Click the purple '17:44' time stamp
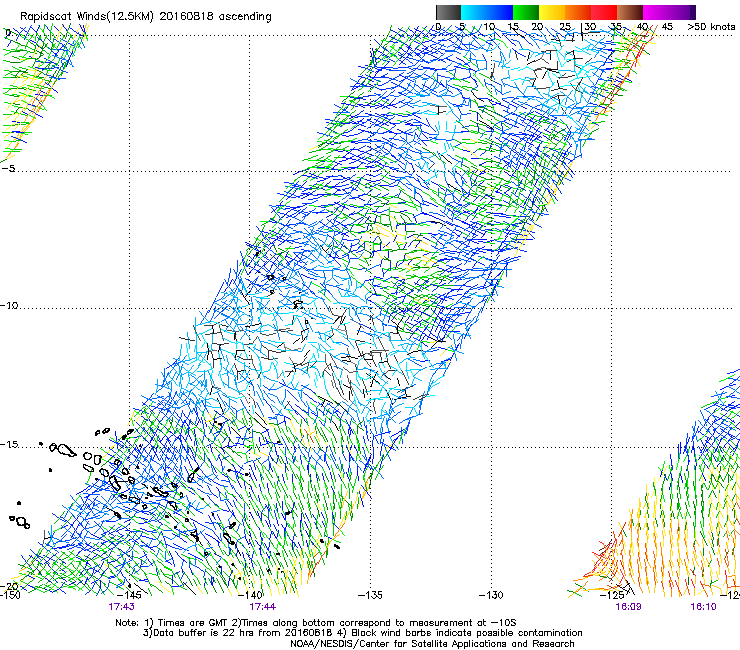 coord(263,607)
